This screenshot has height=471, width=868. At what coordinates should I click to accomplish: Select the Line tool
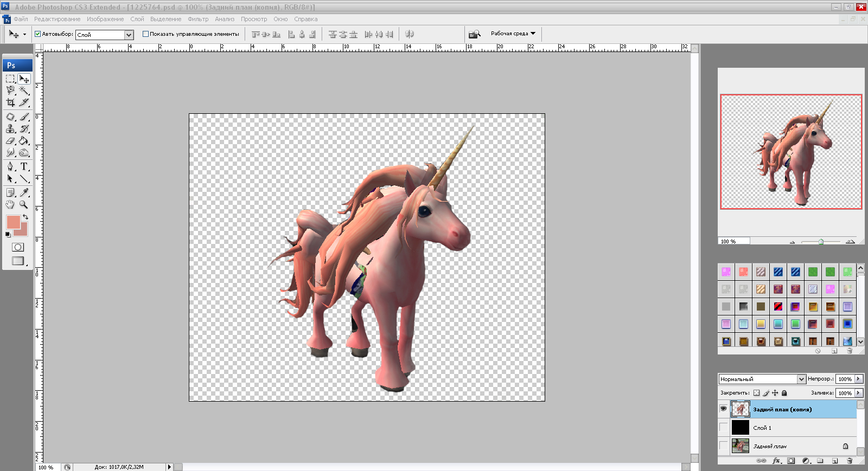point(24,178)
